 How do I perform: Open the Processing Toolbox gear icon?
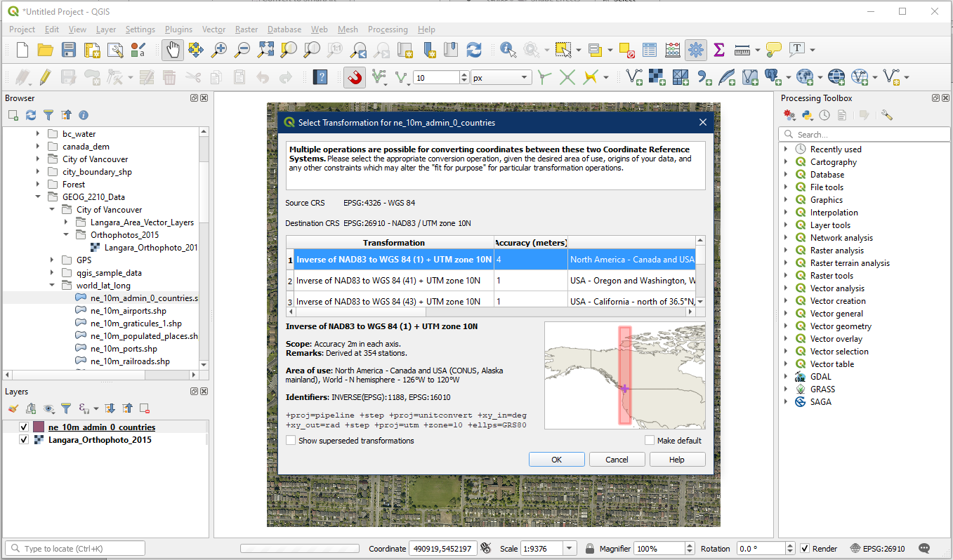tap(696, 50)
